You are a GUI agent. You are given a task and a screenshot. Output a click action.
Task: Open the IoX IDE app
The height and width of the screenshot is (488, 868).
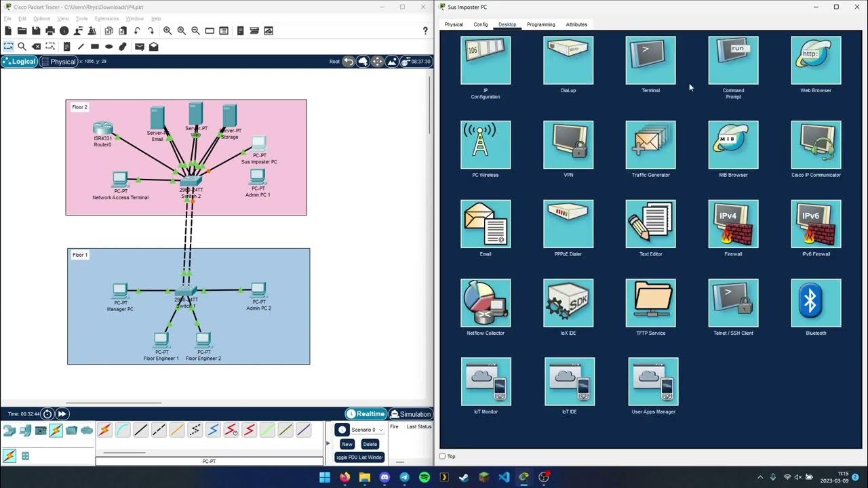(568, 303)
